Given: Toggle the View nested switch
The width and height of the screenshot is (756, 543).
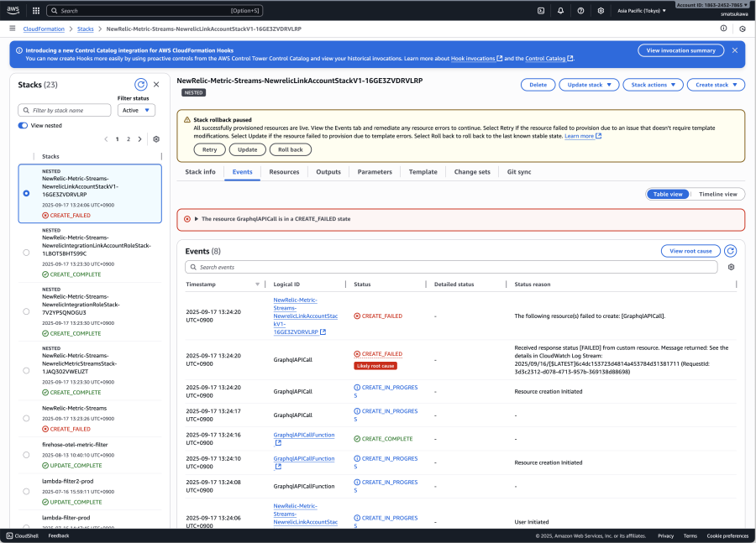Looking at the screenshot, I should pos(23,125).
